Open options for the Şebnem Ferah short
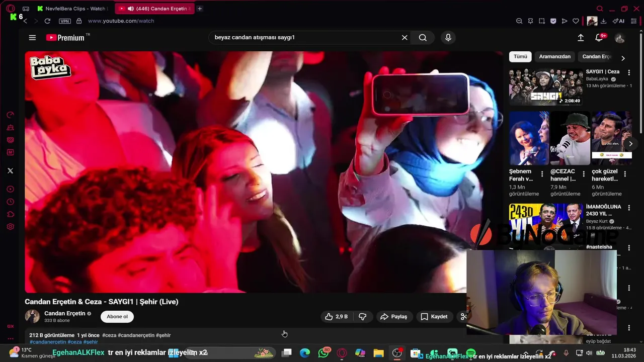The height and width of the screenshot is (362, 644). point(542,174)
